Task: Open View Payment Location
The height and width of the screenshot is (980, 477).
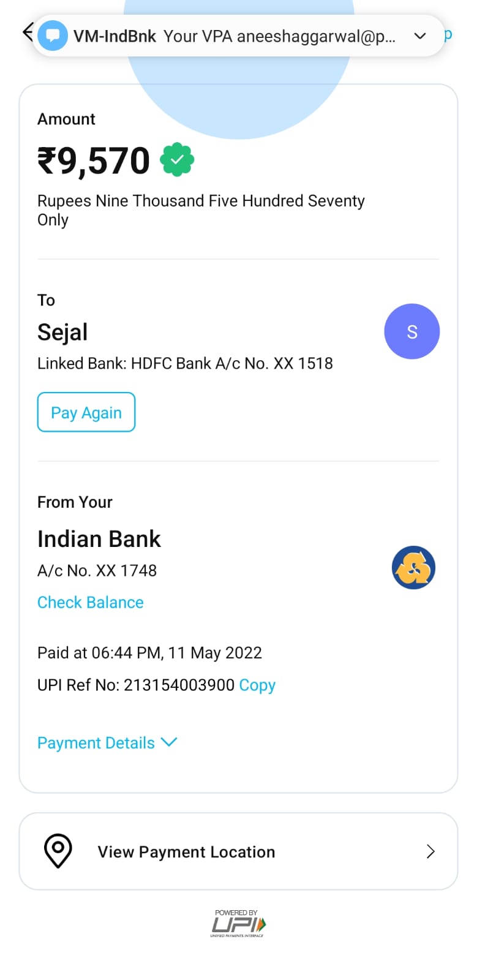Action: tap(186, 852)
